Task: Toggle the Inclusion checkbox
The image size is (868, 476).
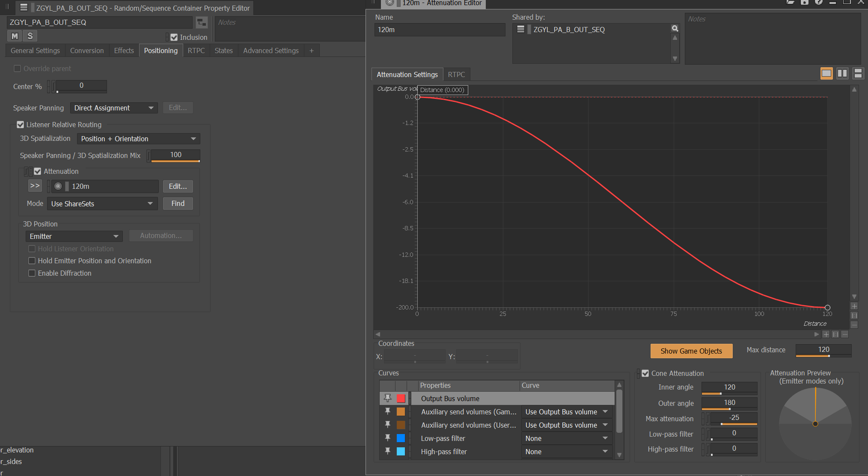Action: coord(174,37)
